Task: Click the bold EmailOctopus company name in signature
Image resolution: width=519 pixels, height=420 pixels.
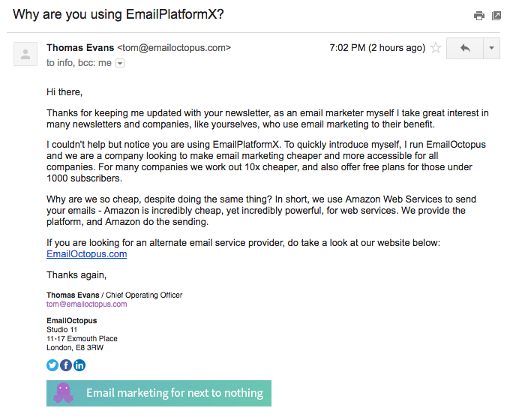Action: 71,321
